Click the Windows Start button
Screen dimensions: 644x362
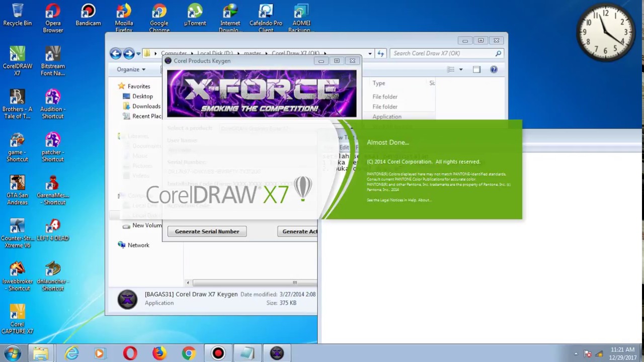pyautogui.click(x=12, y=353)
